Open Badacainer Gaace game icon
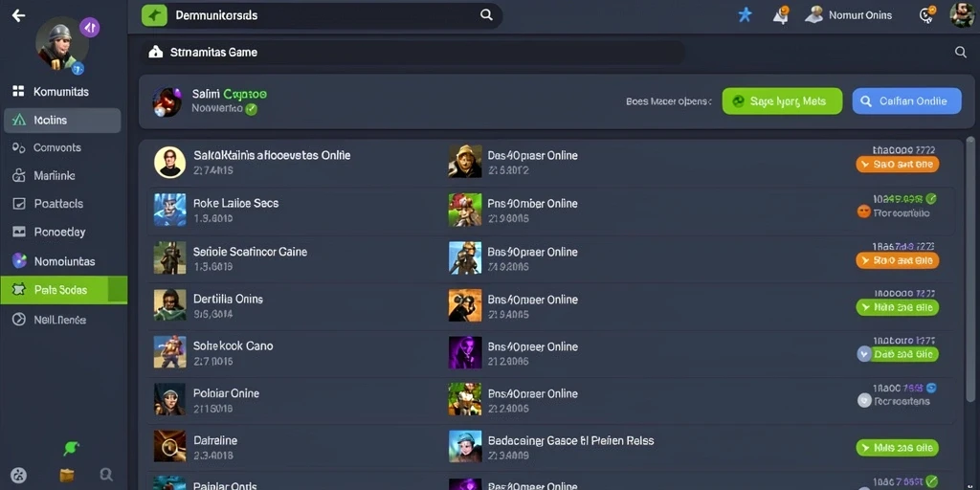Viewport: 980px width, 490px height. pos(465,446)
